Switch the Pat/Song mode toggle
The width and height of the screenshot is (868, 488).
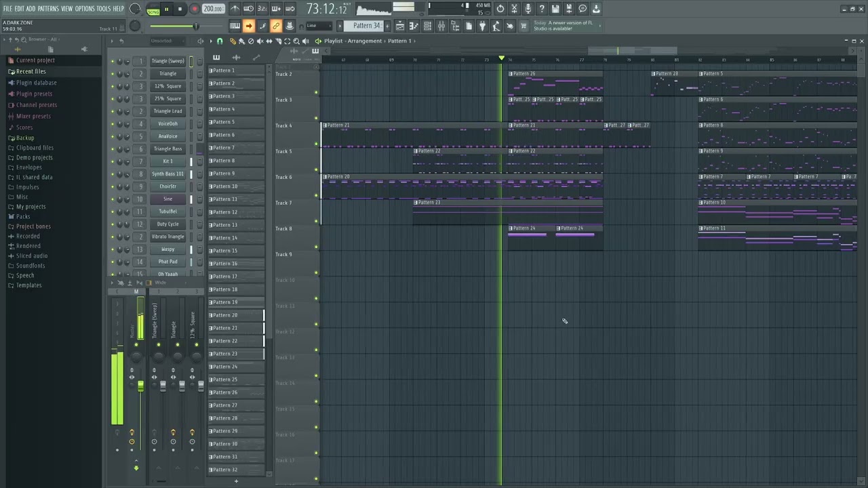click(x=153, y=9)
